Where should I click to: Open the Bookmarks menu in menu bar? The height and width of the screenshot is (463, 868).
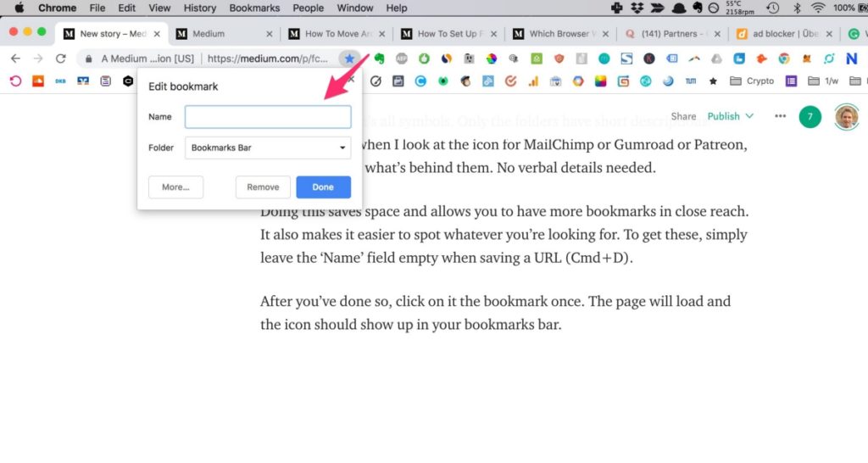(254, 8)
